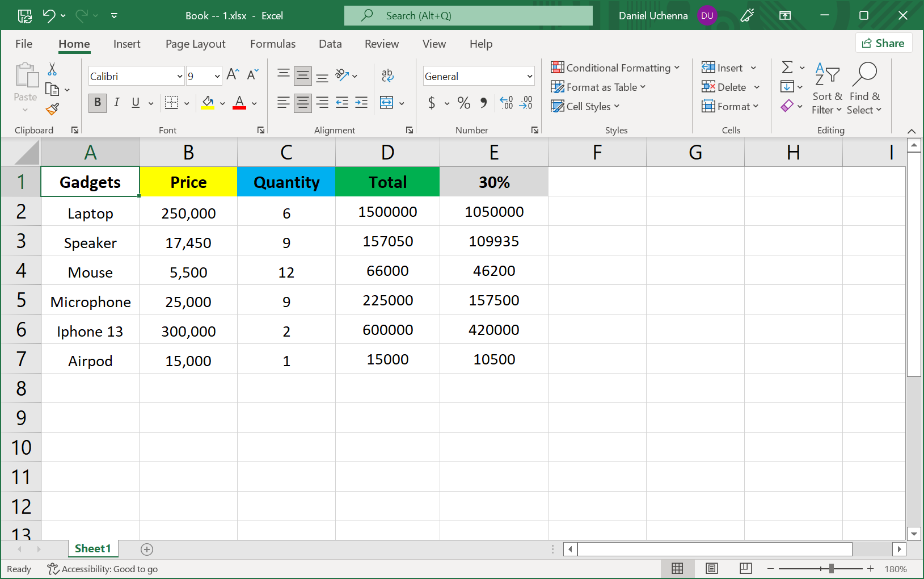Click the Font Color red swatch
924x579 pixels.
(239, 103)
